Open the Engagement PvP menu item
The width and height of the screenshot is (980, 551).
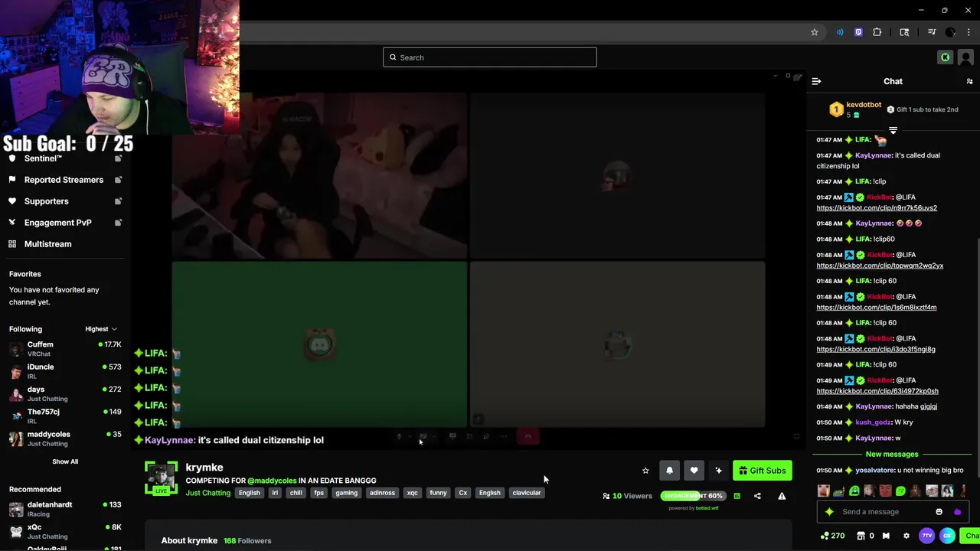pyautogui.click(x=65, y=223)
